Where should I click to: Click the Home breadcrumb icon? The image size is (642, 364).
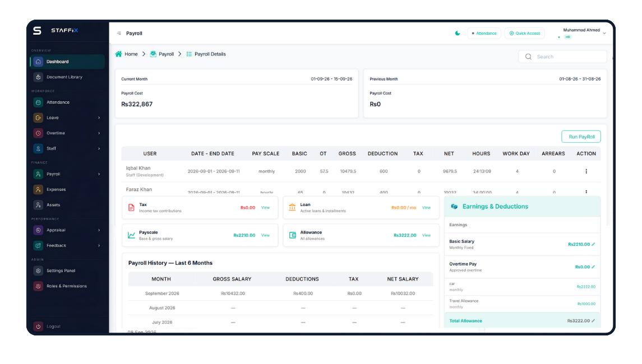119,54
